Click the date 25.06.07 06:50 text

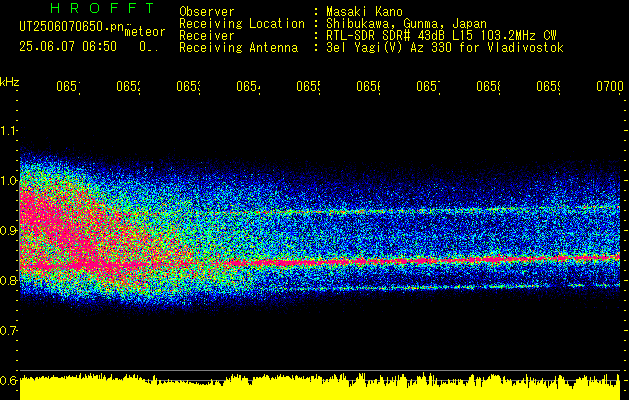(x=68, y=47)
